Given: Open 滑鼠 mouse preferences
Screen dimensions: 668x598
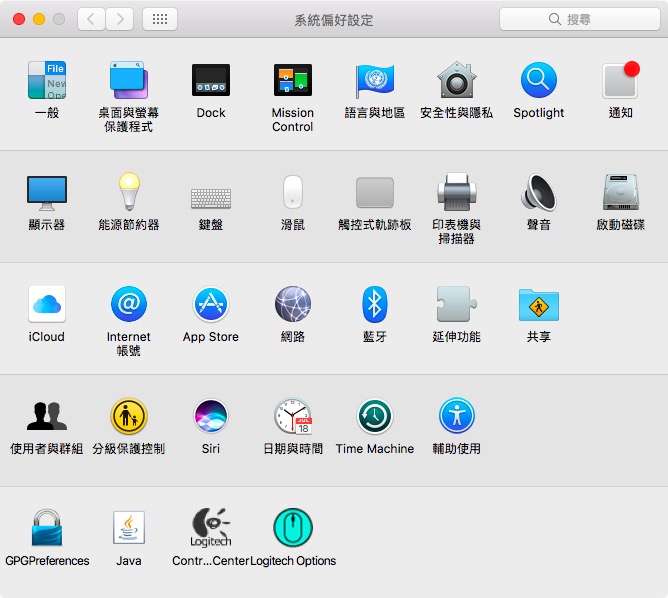Looking at the screenshot, I should [x=293, y=192].
